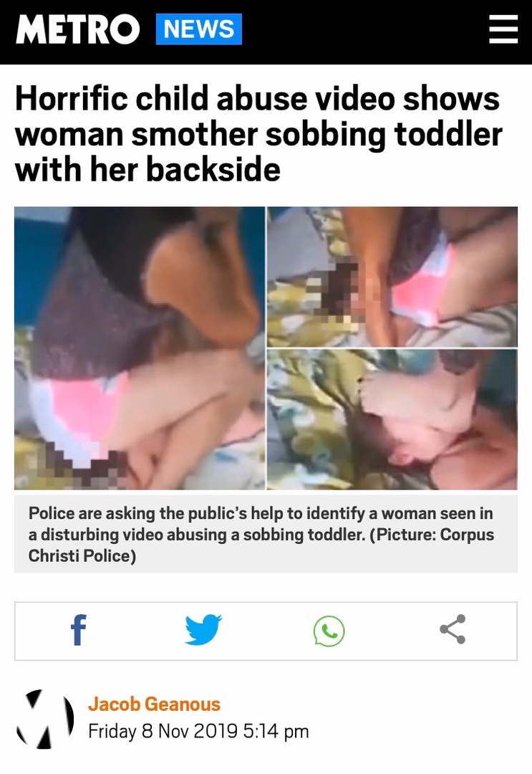
Task: Open the hamburger menu in the header
Action: [x=503, y=29]
